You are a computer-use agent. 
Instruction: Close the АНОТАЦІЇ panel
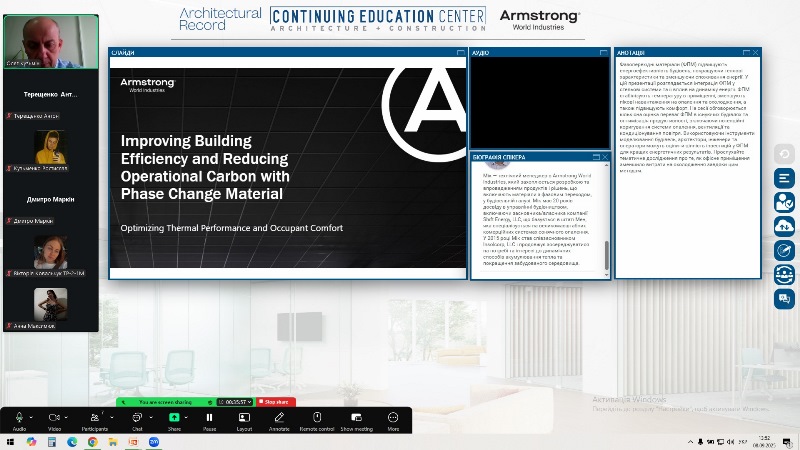click(756, 53)
